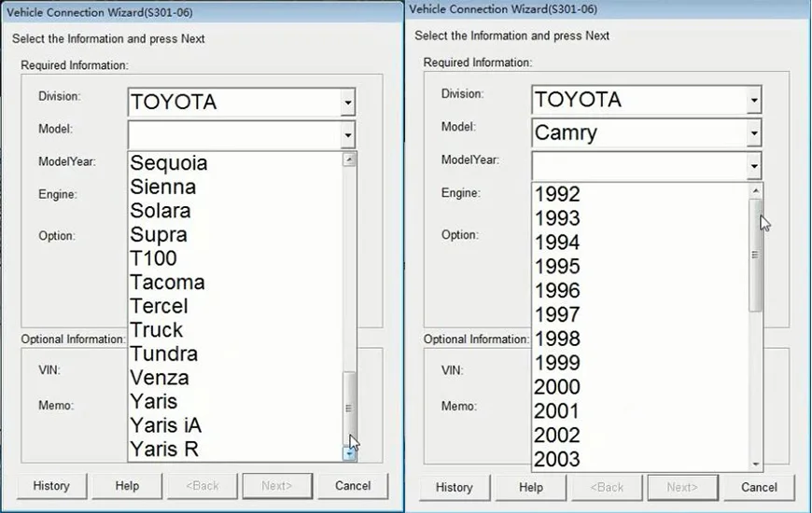Open Division dropdown in left wizard window
The width and height of the screenshot is (812, 513).
click(348, 102)
